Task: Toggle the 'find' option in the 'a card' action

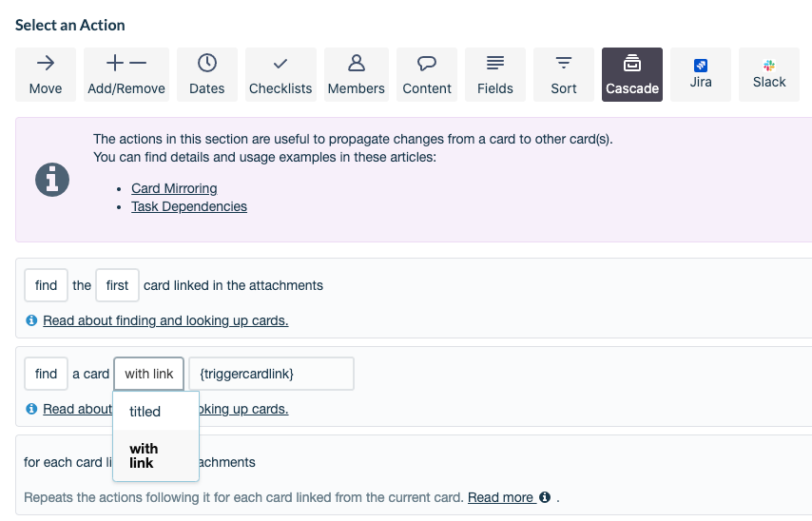Action: coord(46,374)
